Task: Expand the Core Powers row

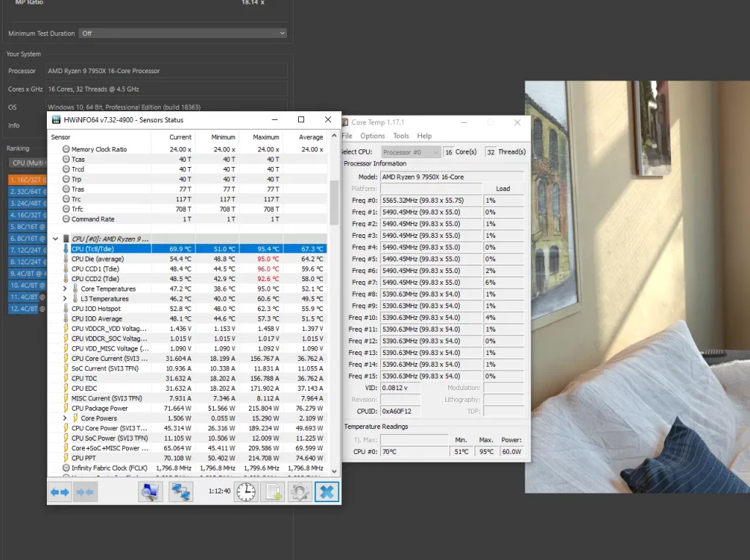Action: pyautogui.click(x=64, y=418)
